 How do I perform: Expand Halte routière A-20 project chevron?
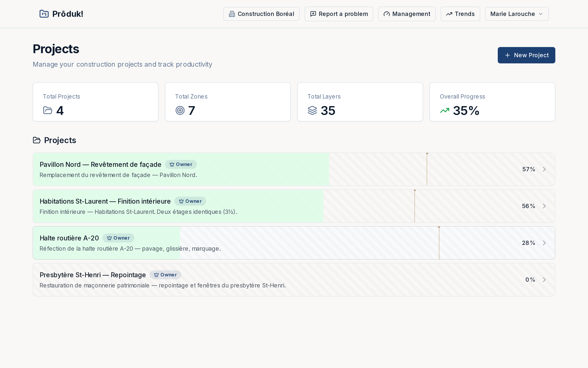[544, 243]
